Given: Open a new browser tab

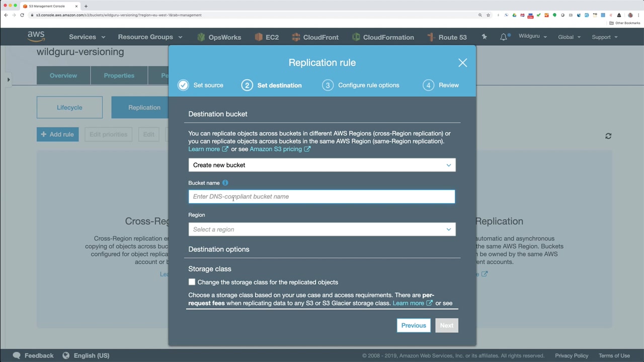Looking at the screenshot, I should click(86, 6).
